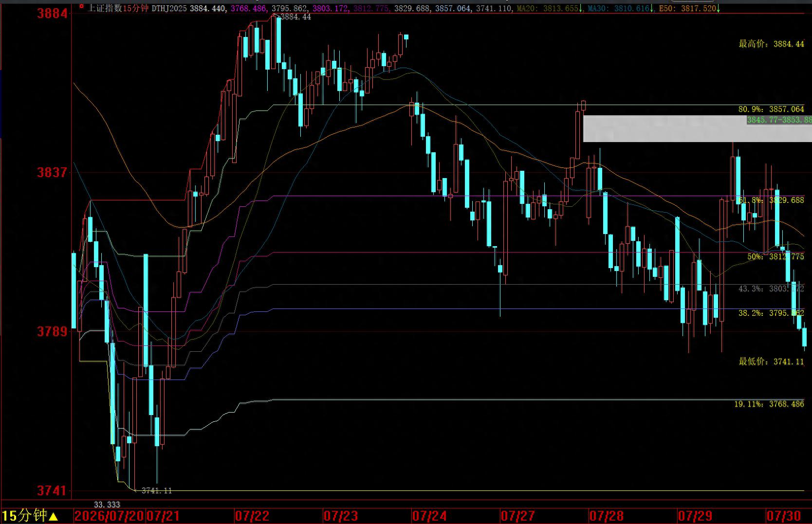Click the 07/22 date marker
Viewport: 812px width, 524px height.
click(x=252, y=516)
